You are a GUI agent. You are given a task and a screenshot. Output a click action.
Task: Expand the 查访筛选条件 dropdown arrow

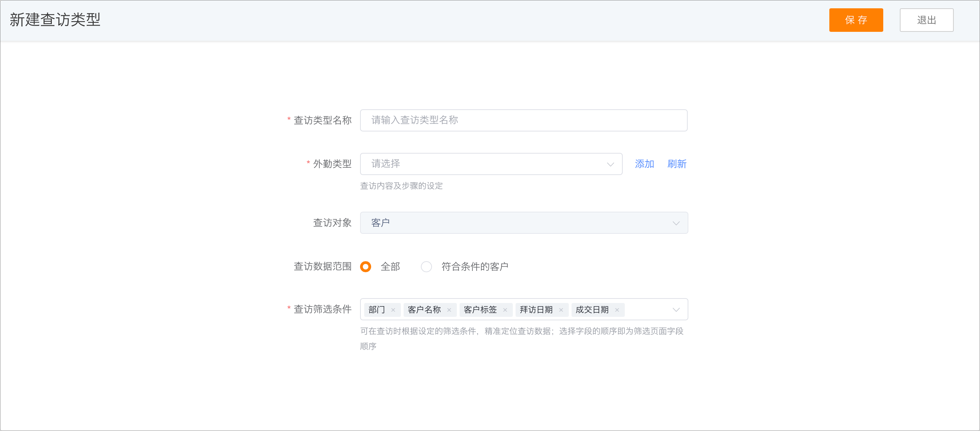[x=676, y=310]
